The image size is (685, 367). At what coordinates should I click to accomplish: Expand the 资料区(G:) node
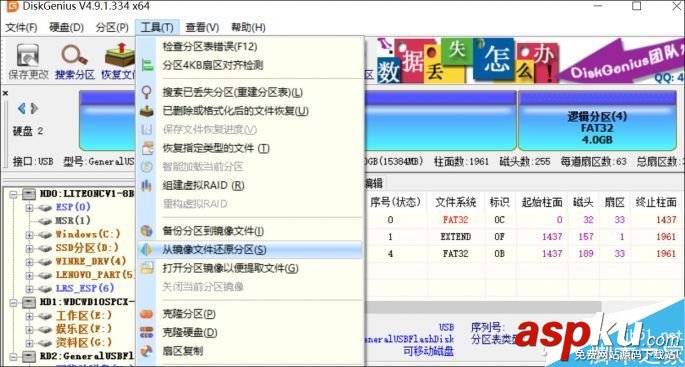pyautogui.click(x=29, y=343)
